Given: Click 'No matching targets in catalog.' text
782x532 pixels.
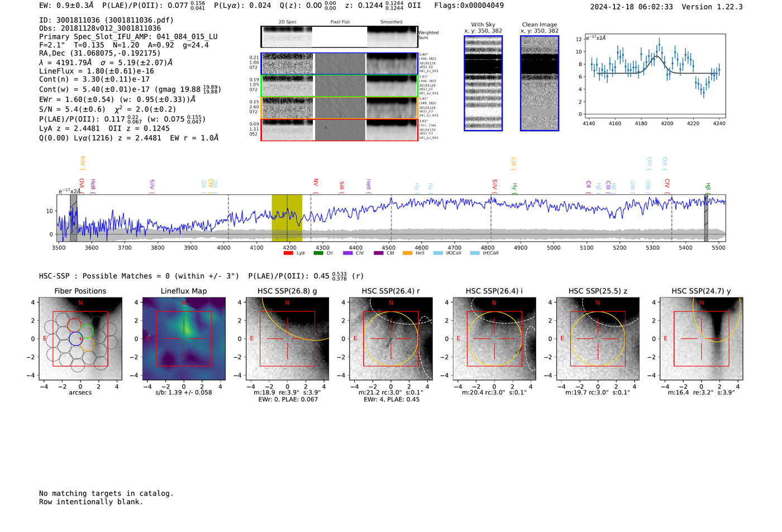Looking at the screenshot, I should (106, 493).
